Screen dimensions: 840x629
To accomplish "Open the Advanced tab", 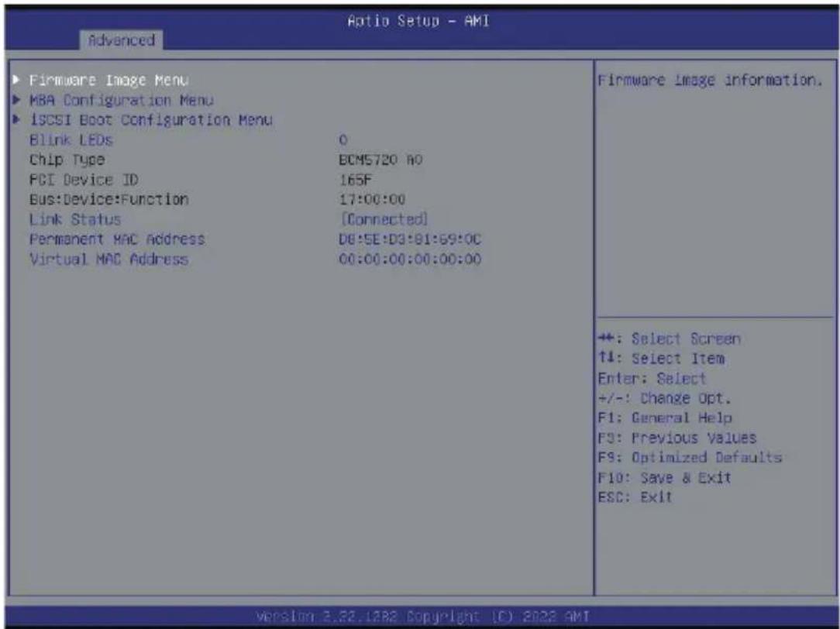I will [x=122, y=40].
